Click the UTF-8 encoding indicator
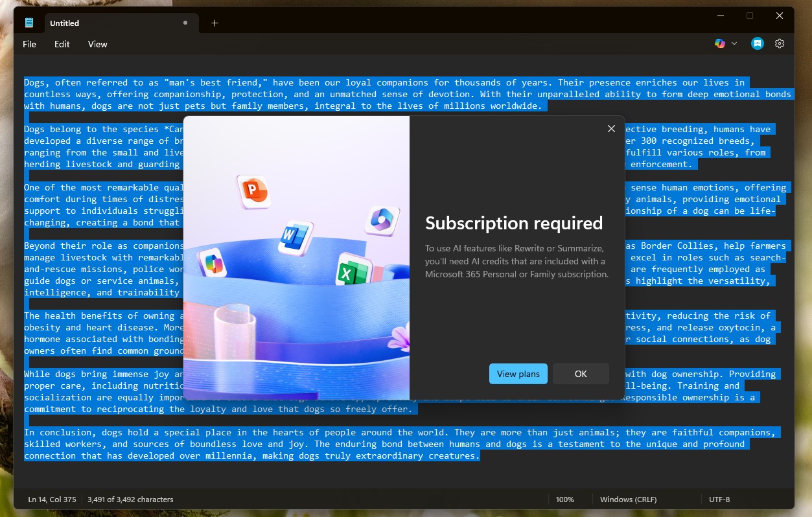 (719, 499)
